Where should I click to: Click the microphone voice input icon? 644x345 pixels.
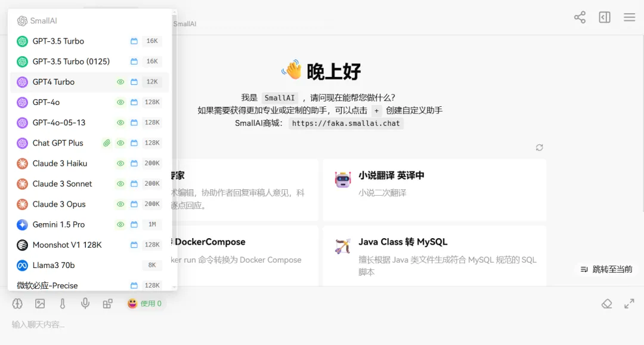click(85, 303)
